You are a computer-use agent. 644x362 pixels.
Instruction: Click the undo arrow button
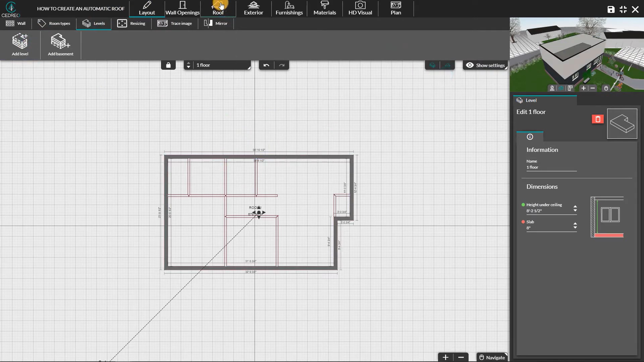[266, 65]
